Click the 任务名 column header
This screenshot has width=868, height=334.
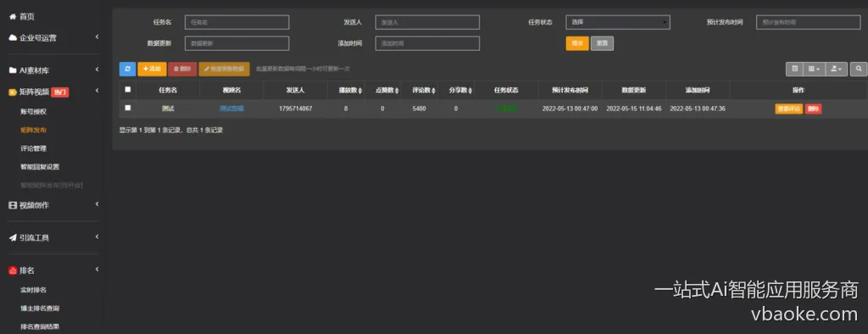coord(168,91)
